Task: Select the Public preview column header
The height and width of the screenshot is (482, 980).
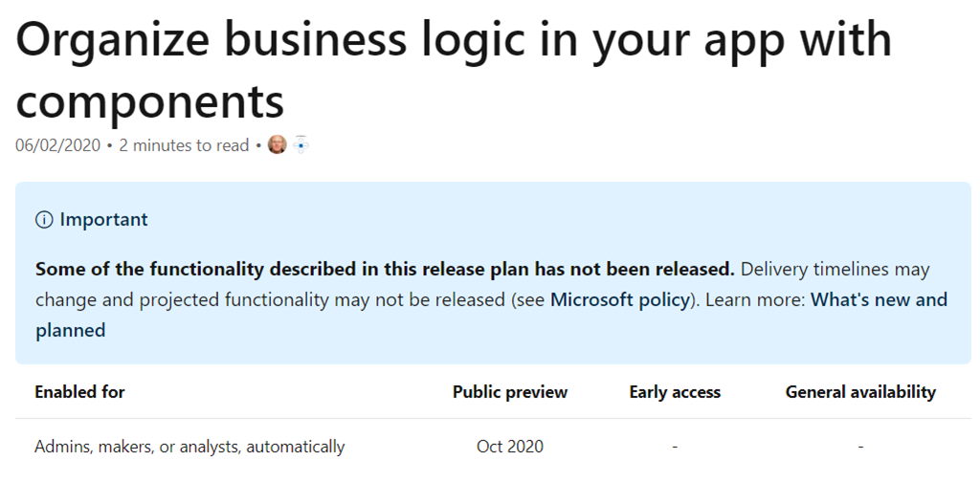Action: 510,392
